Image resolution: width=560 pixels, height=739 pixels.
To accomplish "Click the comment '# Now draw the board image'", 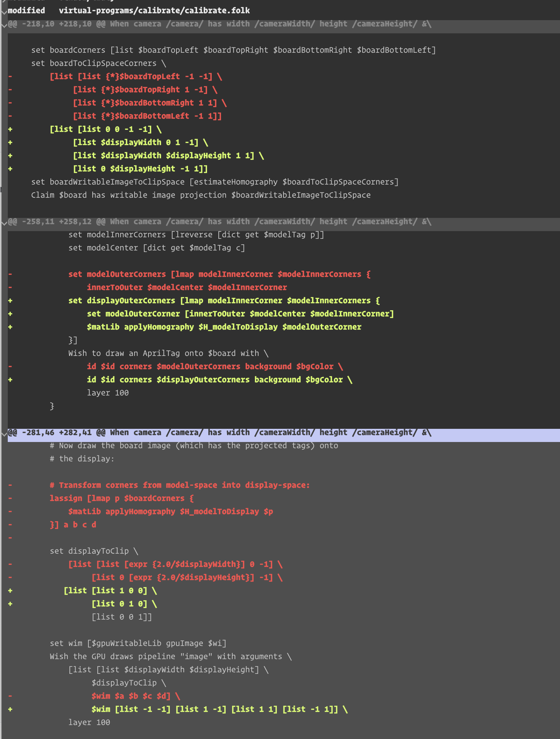I will (x=194, y=446).
